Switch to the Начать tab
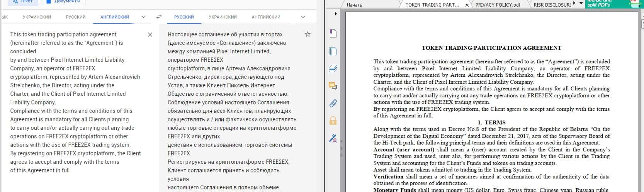This screenshot has width=644, height=192. coord(354,5)
